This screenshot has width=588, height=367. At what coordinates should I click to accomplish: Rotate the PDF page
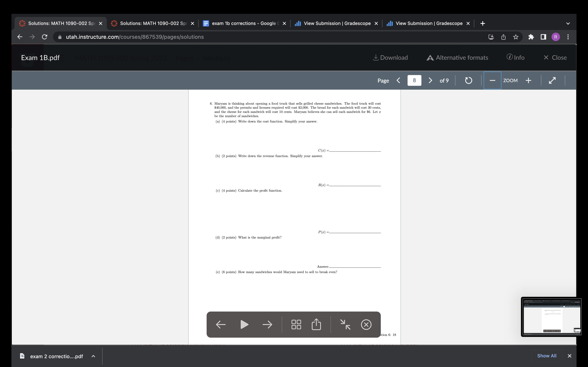[x=468, y=80]
